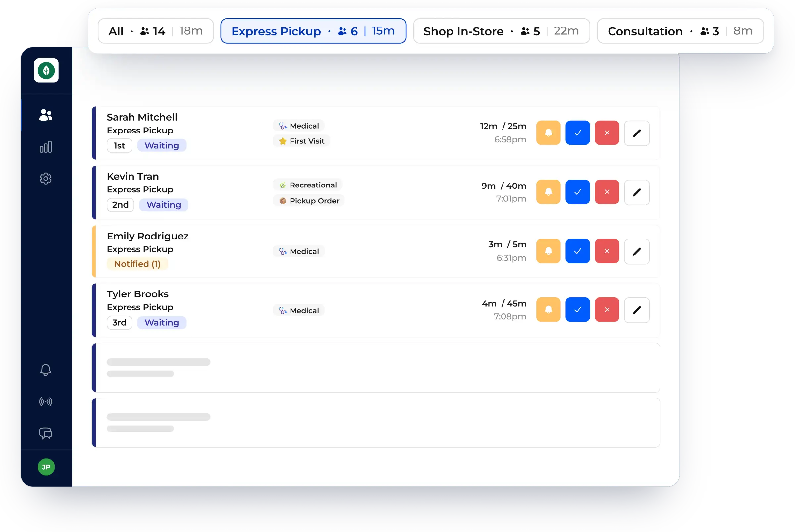Click the 3m / 5m wait time
795x532 pixels.
point(507,244)
